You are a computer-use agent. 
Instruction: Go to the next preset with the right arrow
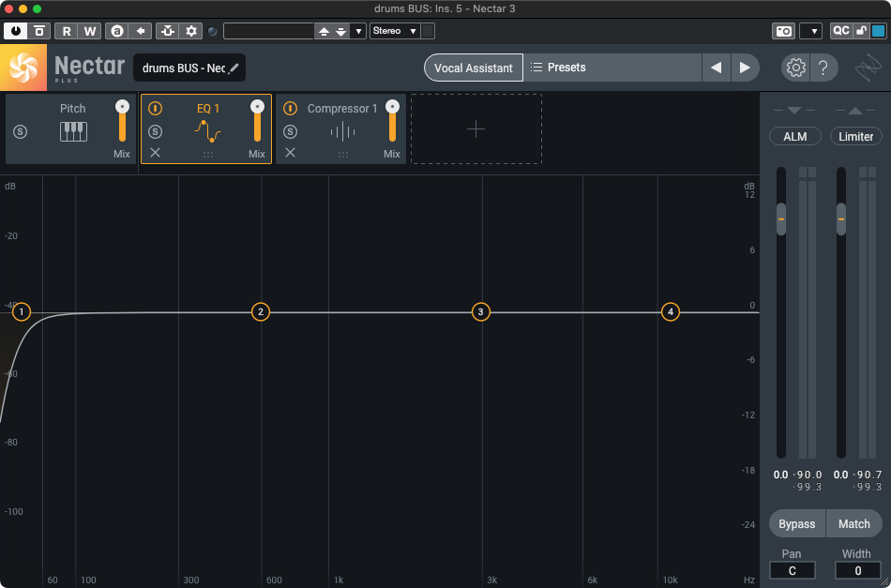745,68
